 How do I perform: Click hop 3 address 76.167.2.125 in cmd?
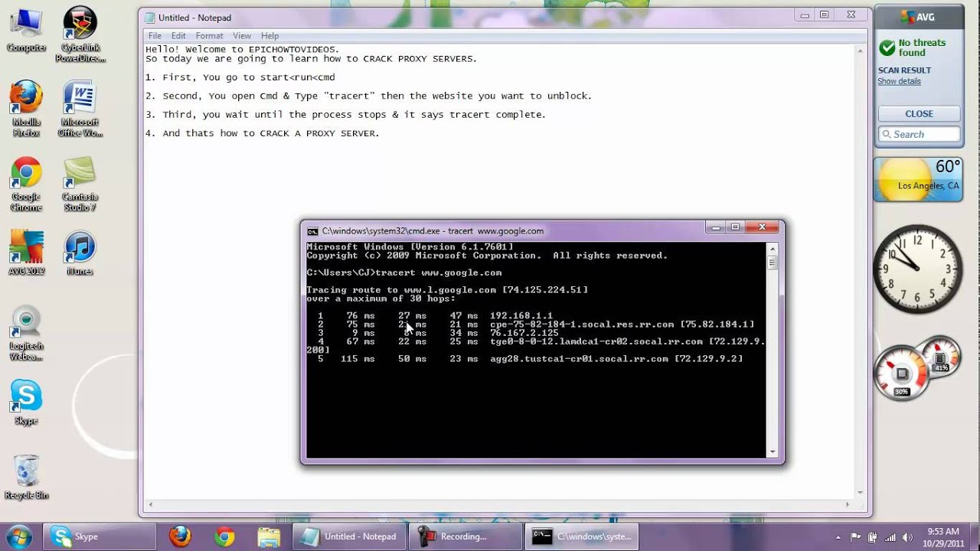click(524, 333)
